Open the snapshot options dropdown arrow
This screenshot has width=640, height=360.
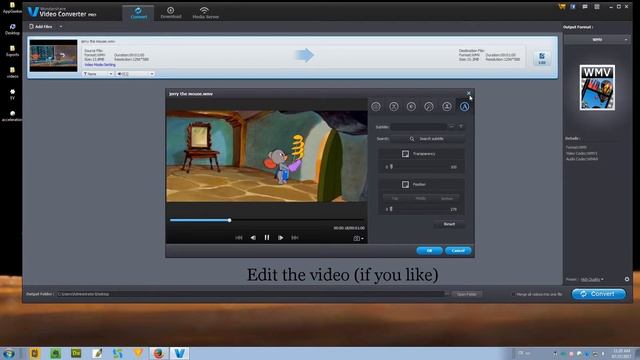tap(362, 239)
